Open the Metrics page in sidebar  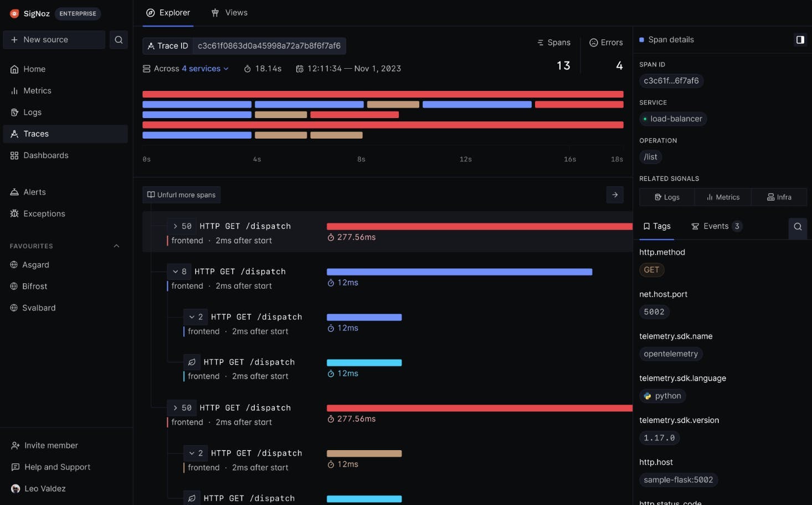(x=37, y=91)
